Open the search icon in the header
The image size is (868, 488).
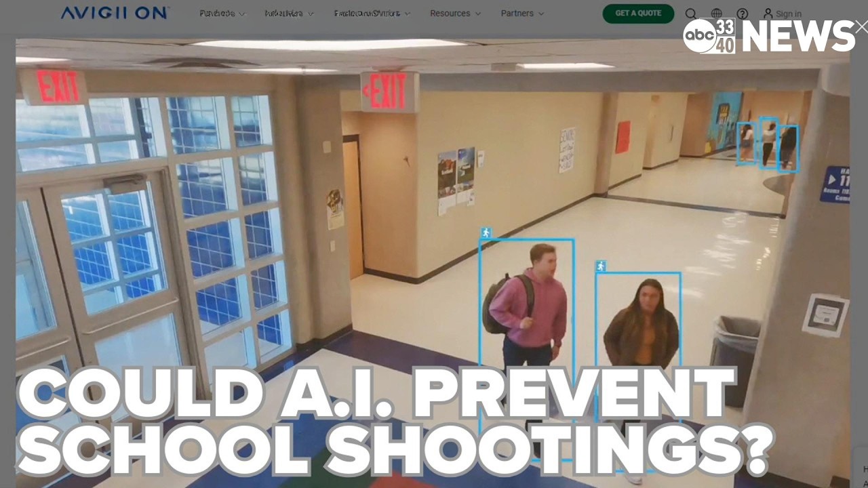(x=691, y=14)
